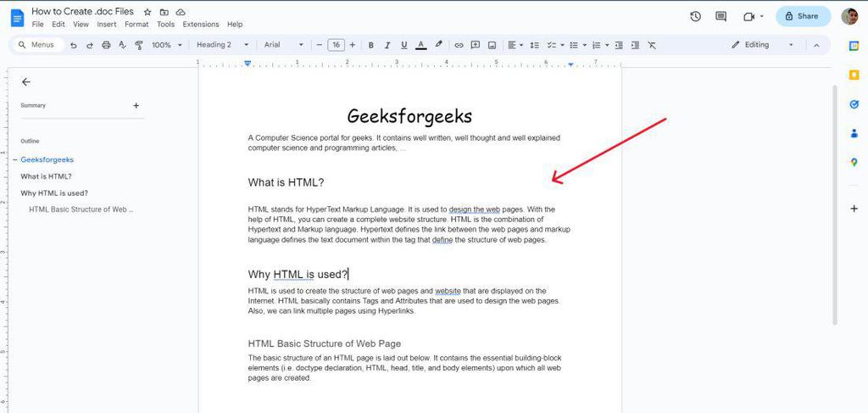Click the Google Docs home icon
The height and width of the screenshot is (413, 868).
pyautogui.click(x=17, y=18)
